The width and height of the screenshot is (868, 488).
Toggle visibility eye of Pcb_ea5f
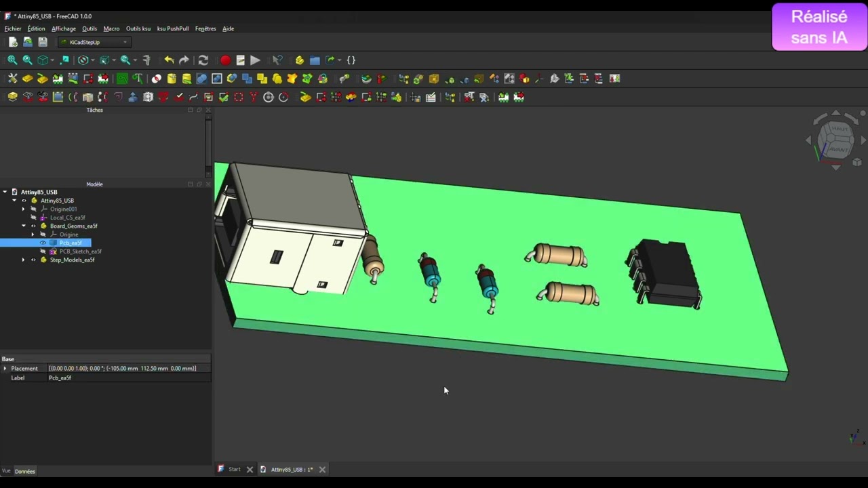43,243
